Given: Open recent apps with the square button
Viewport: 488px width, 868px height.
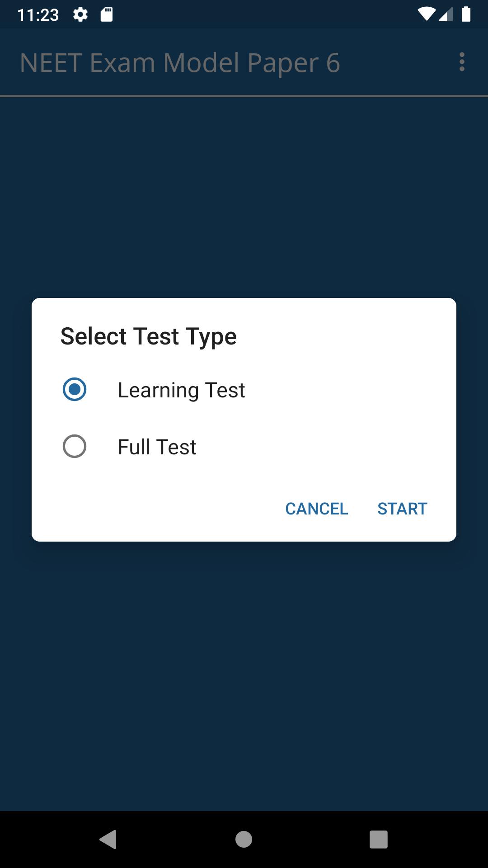Looking at the screenshot, I should [x=378, y=840].
